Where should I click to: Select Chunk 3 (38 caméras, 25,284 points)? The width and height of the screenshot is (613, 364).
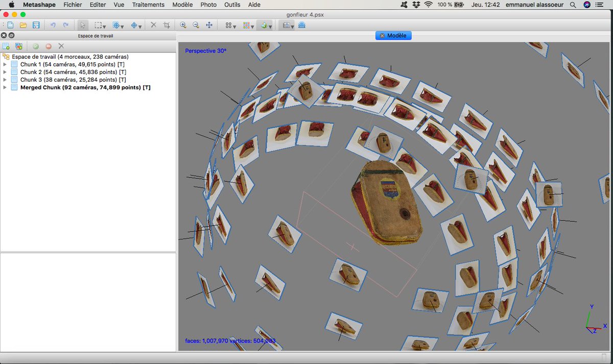tap(73, 80)
